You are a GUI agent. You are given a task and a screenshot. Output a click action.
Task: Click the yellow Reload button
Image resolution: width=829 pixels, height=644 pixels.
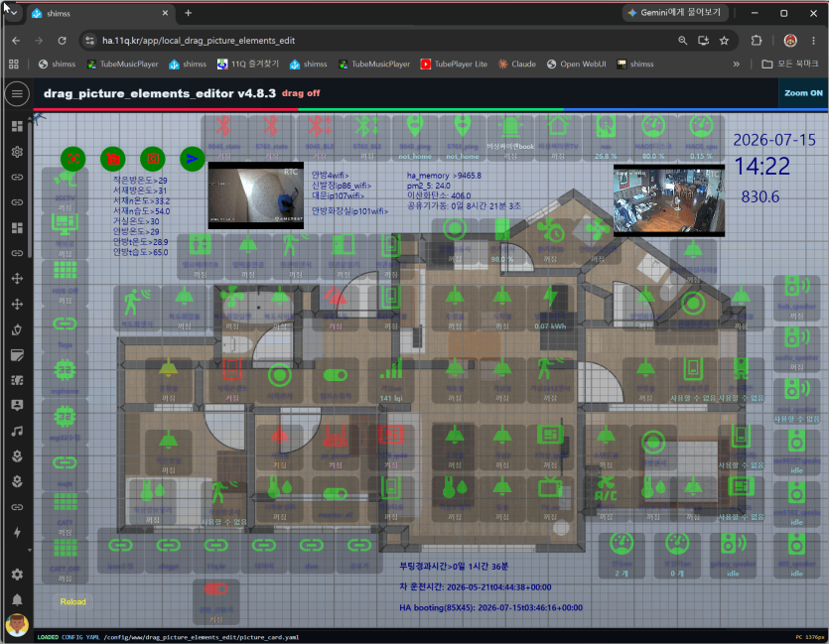72,601
